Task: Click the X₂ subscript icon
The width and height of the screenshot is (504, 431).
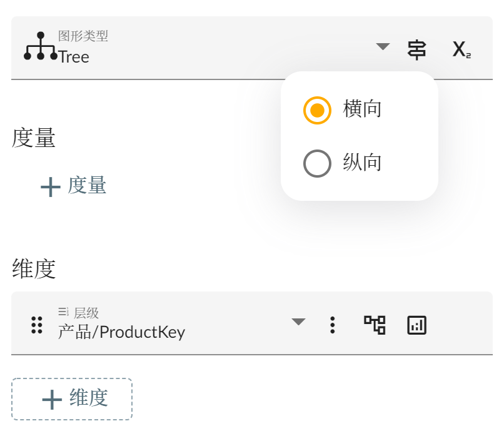Action: (x=461, y=49)
